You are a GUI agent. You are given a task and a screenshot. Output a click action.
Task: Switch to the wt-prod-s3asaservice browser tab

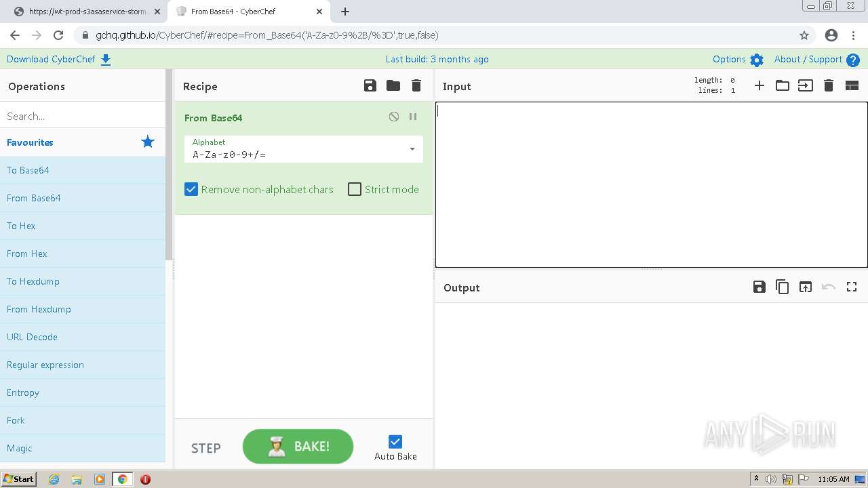click(87, 12)
